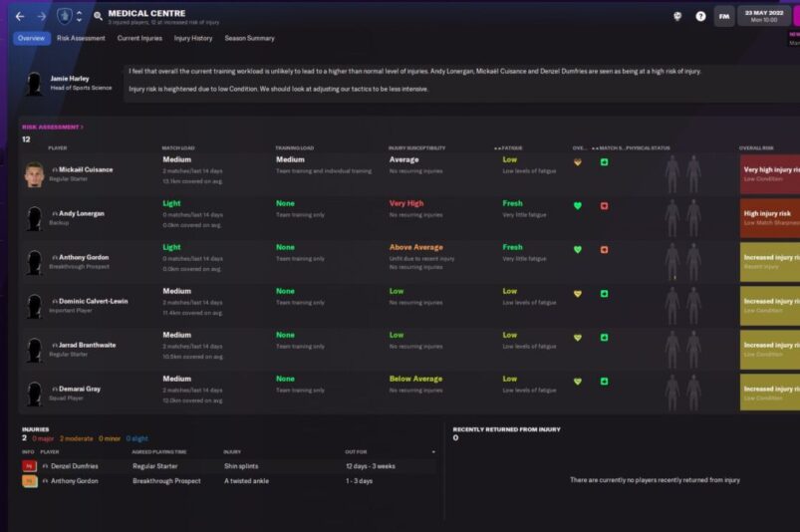Click the 23 May 2022 date box
The image size is (800, 532).
point(764,16)
